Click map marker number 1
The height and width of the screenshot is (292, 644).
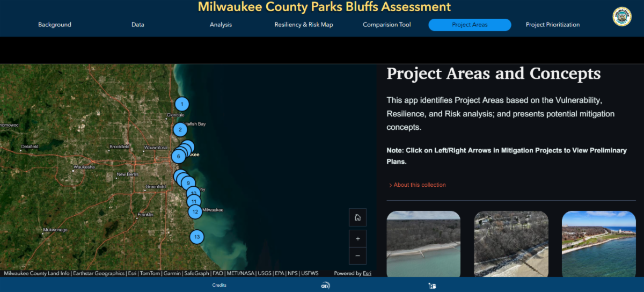point(182,104)
